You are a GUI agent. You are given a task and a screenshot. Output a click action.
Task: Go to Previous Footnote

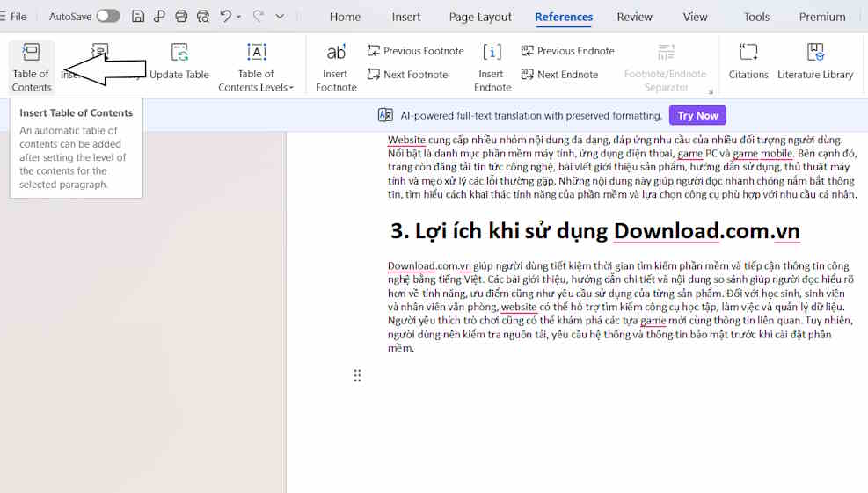[x=416, y=51]
